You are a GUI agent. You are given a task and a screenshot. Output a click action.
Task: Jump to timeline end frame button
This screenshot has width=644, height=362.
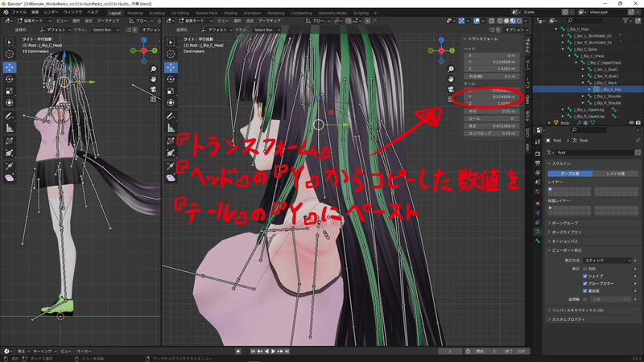coord(287,352)
